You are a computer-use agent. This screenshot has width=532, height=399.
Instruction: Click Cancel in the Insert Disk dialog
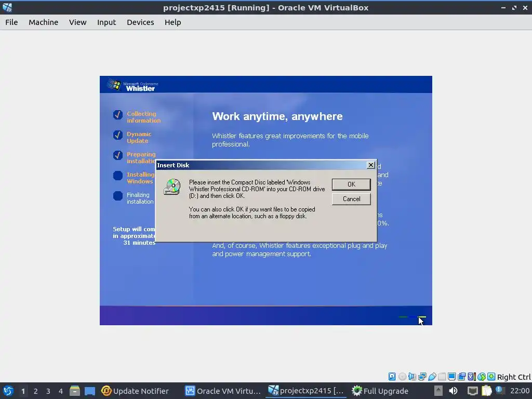[x=351, y=199]
